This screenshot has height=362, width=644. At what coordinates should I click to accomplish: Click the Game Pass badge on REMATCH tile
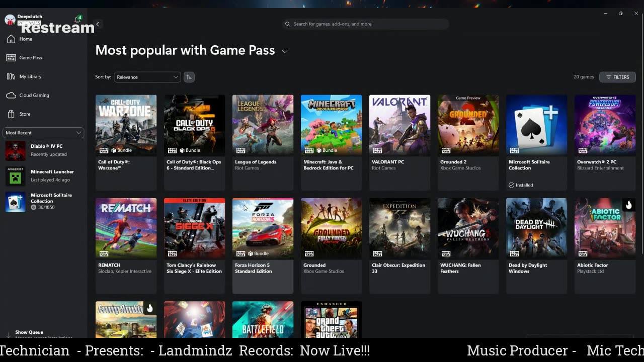click(x=104, y=253)
